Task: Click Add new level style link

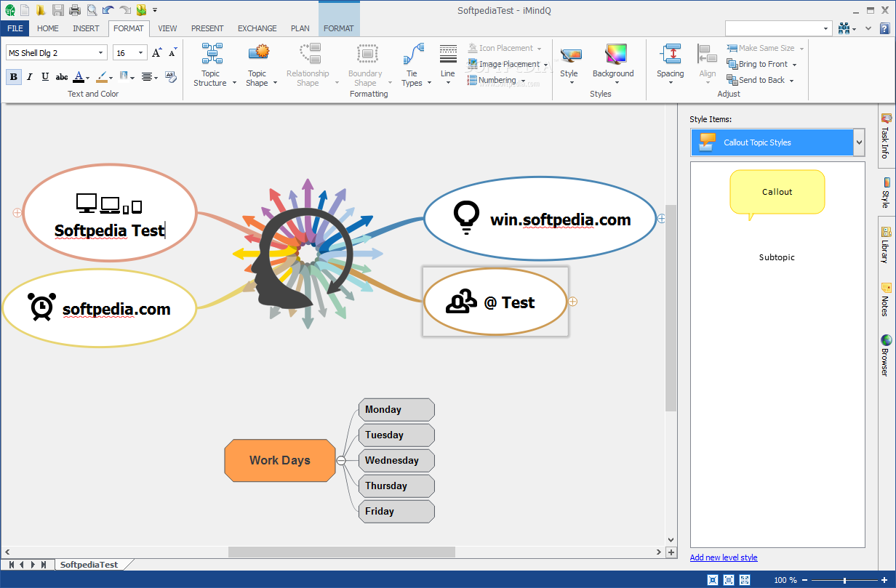Action: (x=724, y=557)
